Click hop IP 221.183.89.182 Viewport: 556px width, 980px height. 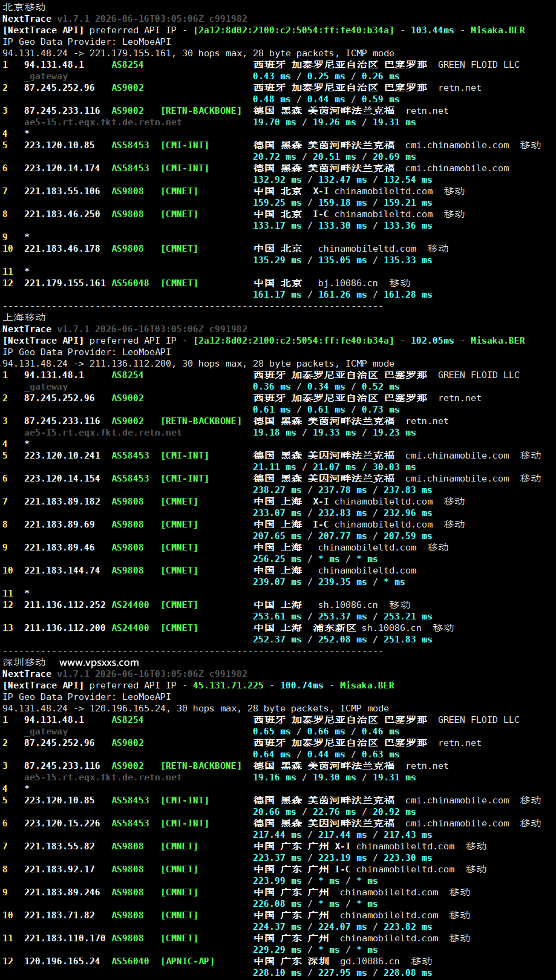pos(62,501)
